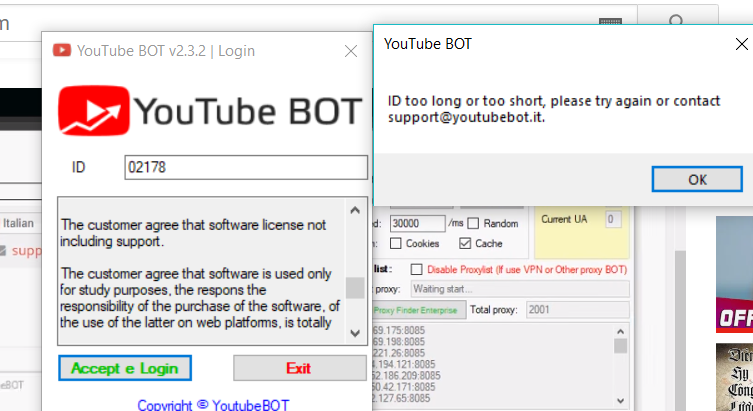Click the gothic-text advertisement thumbnail
753x411 pixels.
click(x=734, y=377)
